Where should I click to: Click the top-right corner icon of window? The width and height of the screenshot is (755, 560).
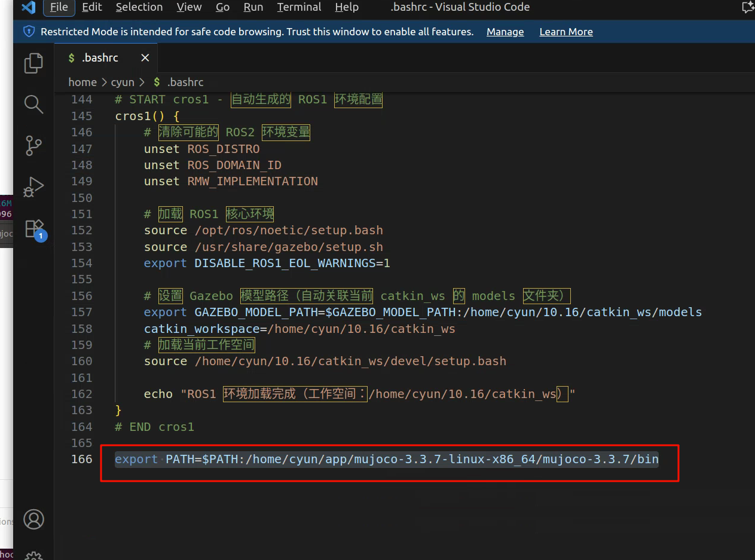(747, 7)
